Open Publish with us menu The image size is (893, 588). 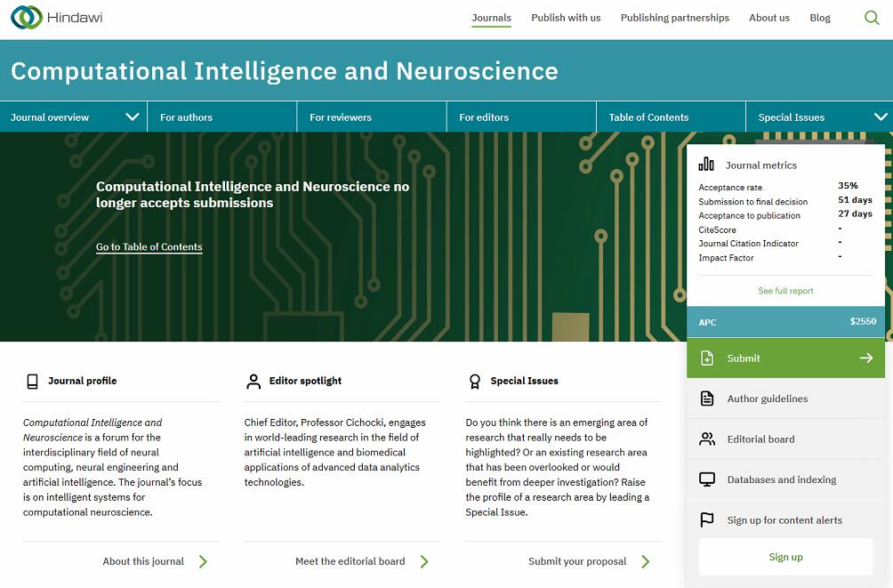(566, 18)
